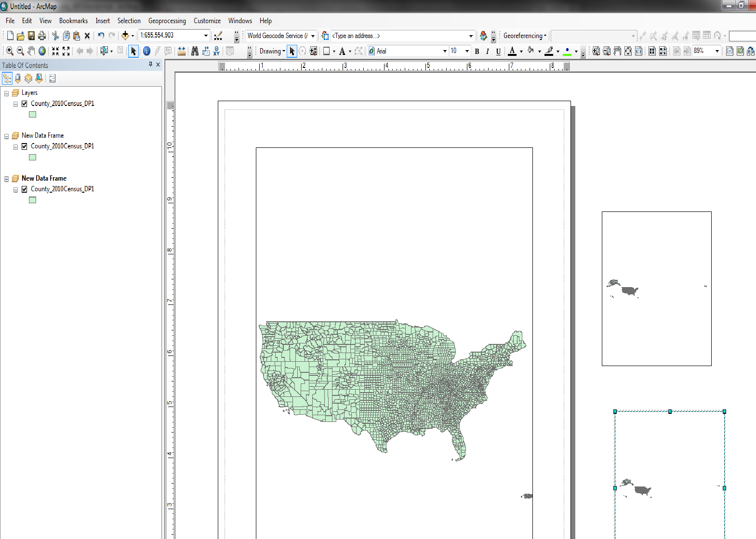Open the Windows menu

pyautogui.click(x=240, y=21)
